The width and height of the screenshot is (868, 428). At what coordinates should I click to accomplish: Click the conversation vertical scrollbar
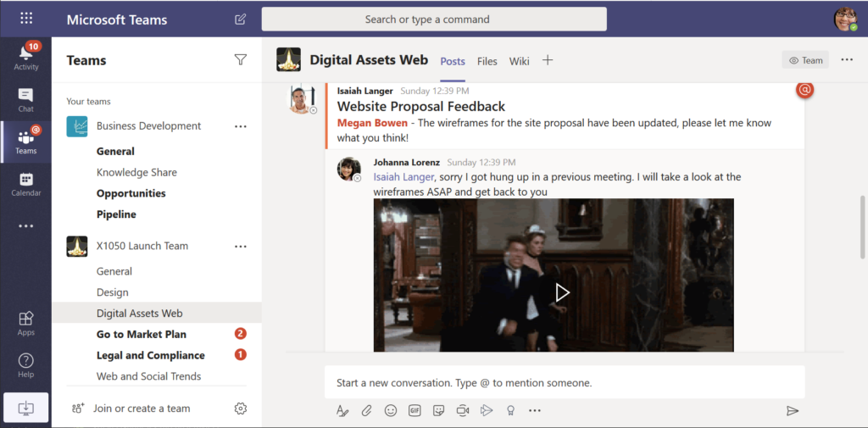point(863,227)
